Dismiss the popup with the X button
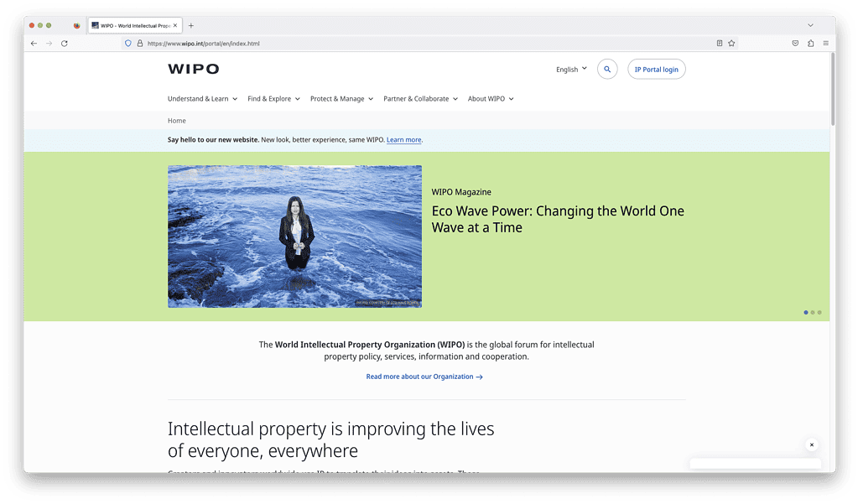The width and height of the screenshot is (858, 504). (812, 445)
